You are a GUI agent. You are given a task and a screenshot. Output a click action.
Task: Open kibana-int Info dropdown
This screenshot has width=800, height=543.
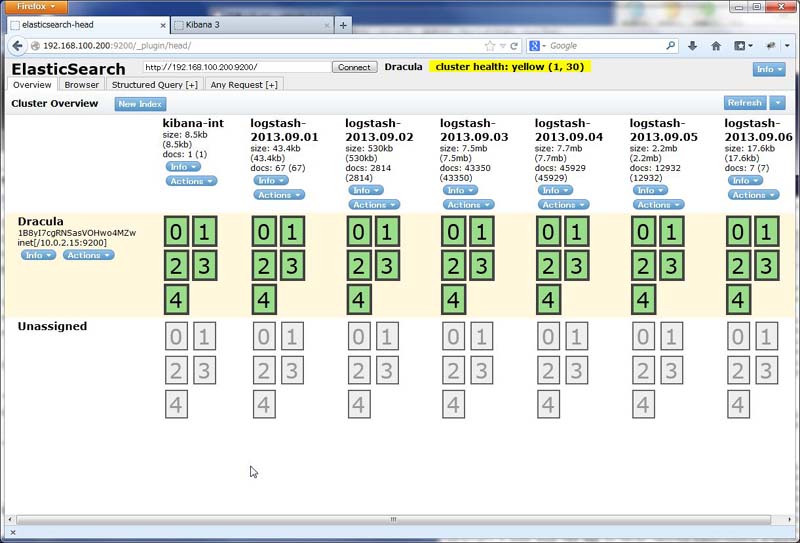[183, 167]
